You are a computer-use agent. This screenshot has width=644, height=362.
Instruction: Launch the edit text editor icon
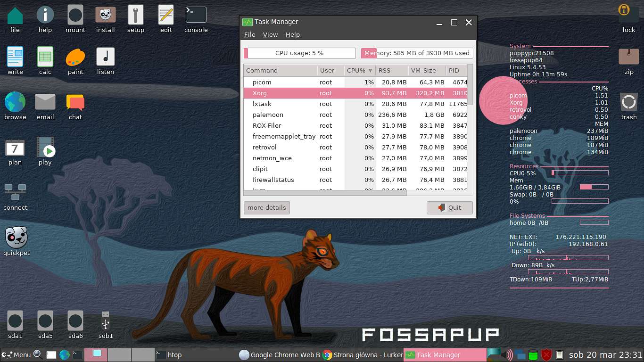[x=166, y=16]
